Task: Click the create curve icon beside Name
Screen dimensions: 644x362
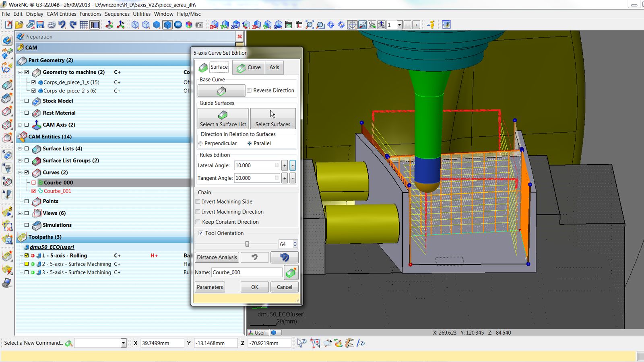Action: coord(291,273)
